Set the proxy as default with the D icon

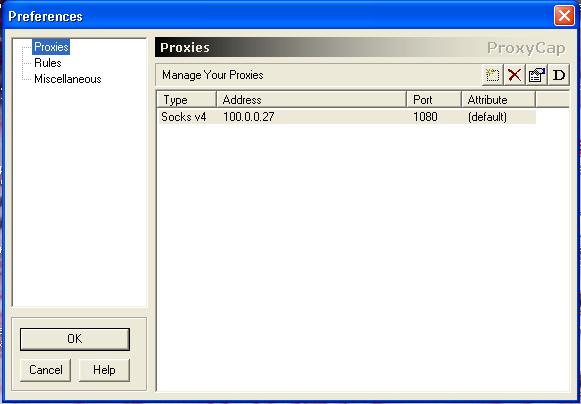pos(558,75)
